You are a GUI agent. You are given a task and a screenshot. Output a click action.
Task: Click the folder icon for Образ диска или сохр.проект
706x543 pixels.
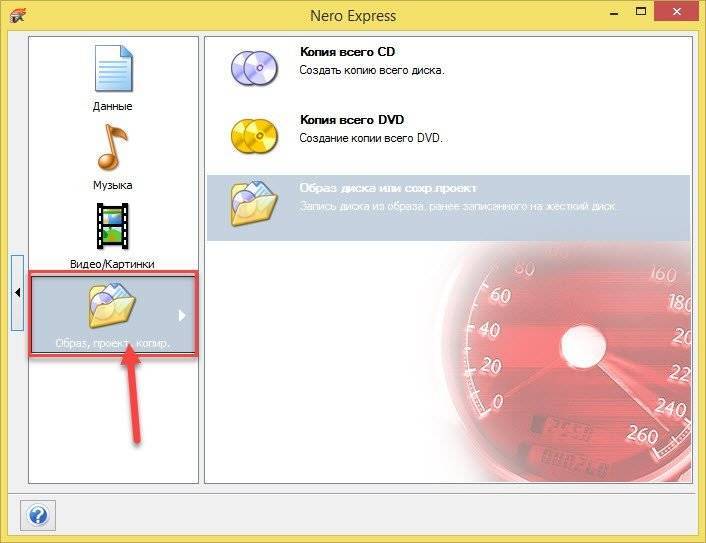[254, 204]
